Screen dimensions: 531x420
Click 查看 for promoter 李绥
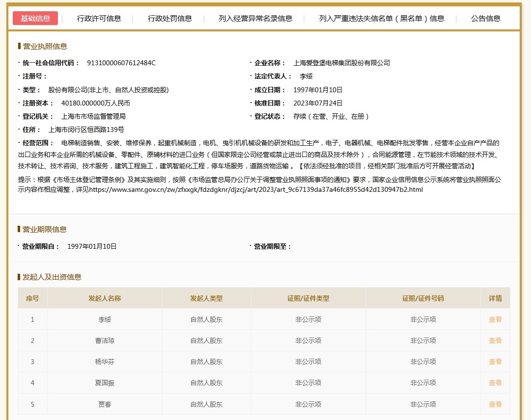pyautogui.click(x=495, y=319)
